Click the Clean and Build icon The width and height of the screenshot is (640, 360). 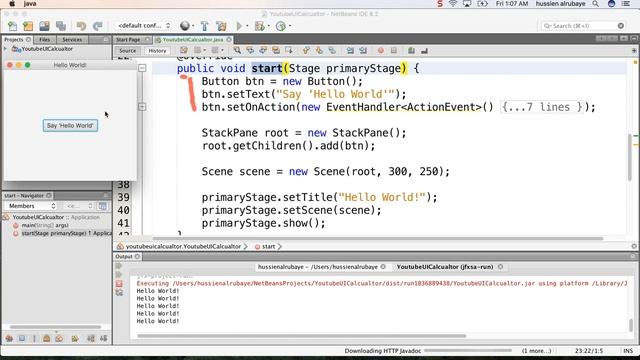[x=222, y=26]
